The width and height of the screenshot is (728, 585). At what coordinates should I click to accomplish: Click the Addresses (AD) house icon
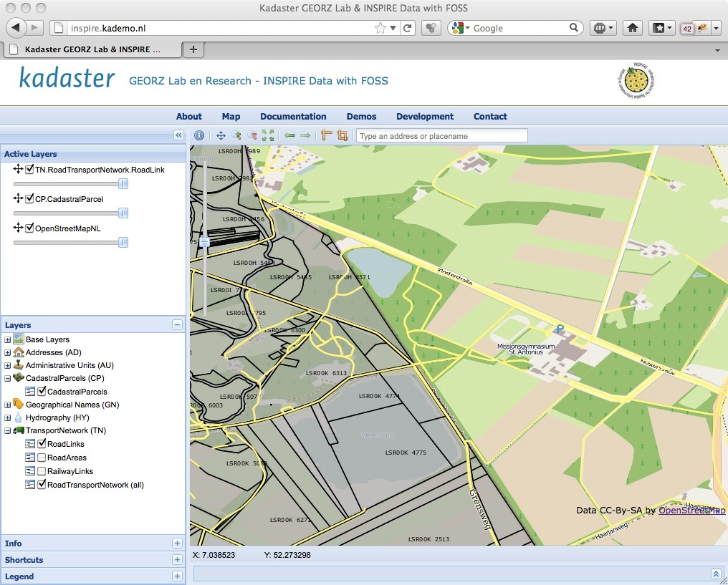point(19,352)
